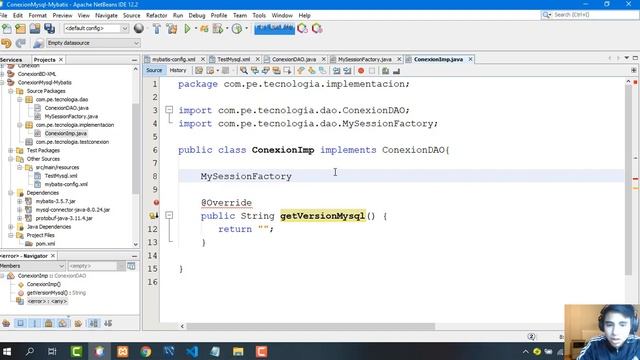Image resolution: width=640 pixels, height=360 pixels.
Task: Toggle Show Static Members in Navigator
Action: click(x=35, y=323)
